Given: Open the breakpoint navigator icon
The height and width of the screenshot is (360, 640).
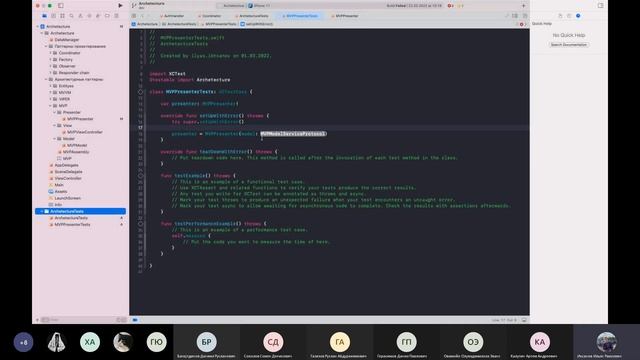Looking at the screenshot, I should coord(107,16).
